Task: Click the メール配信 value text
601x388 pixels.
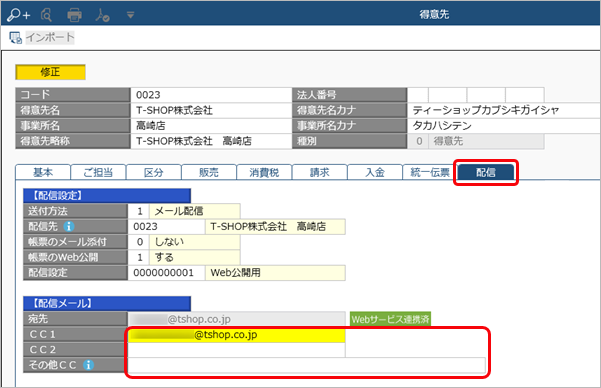Action: pyautogui.click(x=179, y=211)
